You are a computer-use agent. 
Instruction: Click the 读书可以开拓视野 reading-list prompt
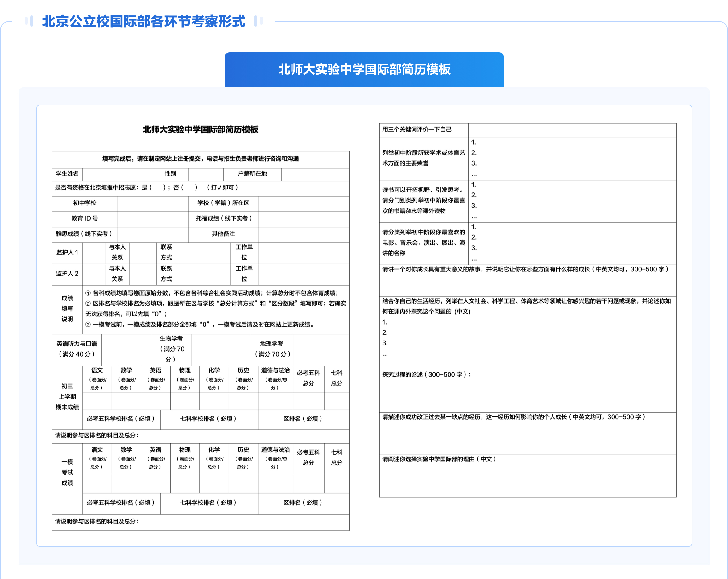424,201
